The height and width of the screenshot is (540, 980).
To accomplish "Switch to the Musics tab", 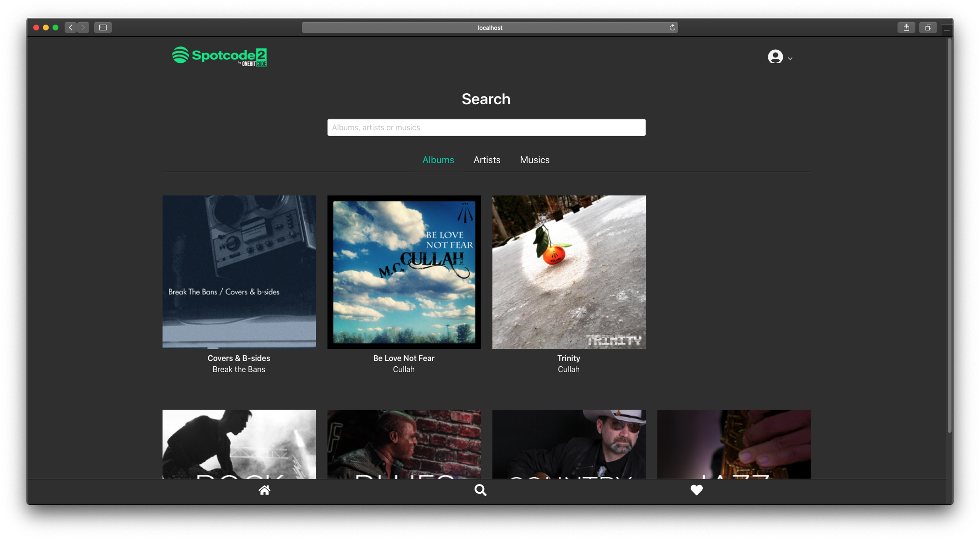I will point(534,160).
